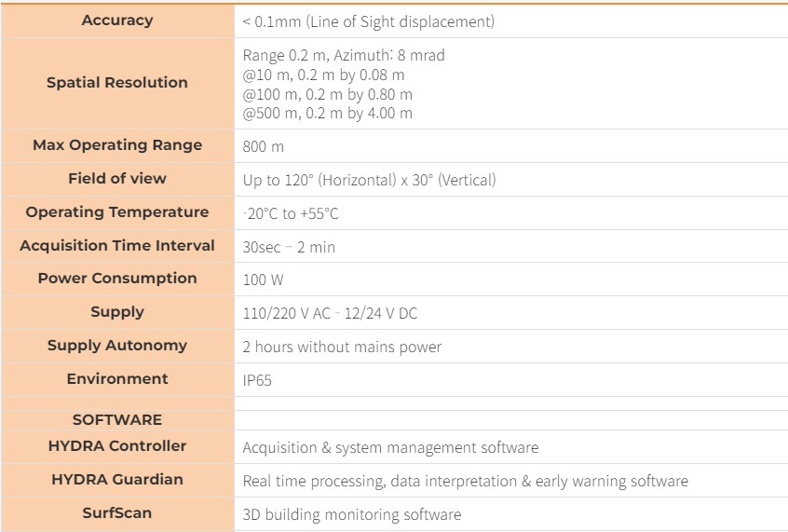This screenshot has width=788, height=532.
Task: Select the HYDRA Guardian label
Action: (117, 480)
